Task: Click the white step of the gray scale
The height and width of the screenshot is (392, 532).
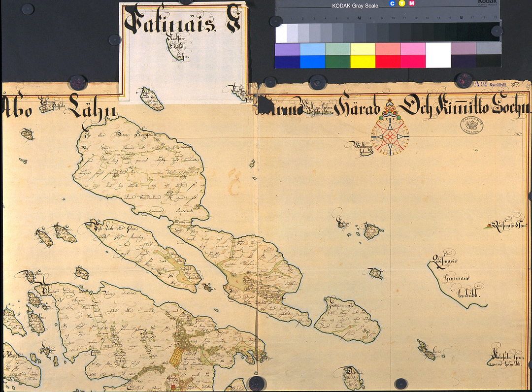Action: point(281,33)
